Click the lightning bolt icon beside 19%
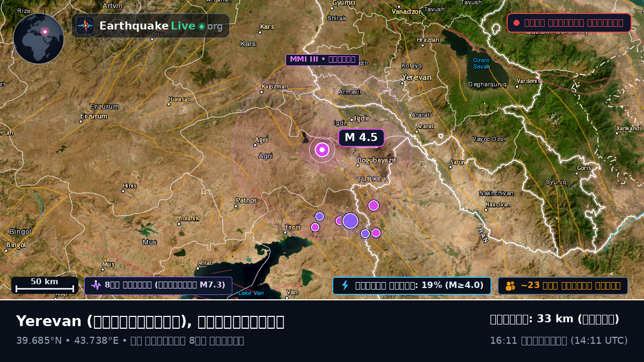 (x=345, y=285)
